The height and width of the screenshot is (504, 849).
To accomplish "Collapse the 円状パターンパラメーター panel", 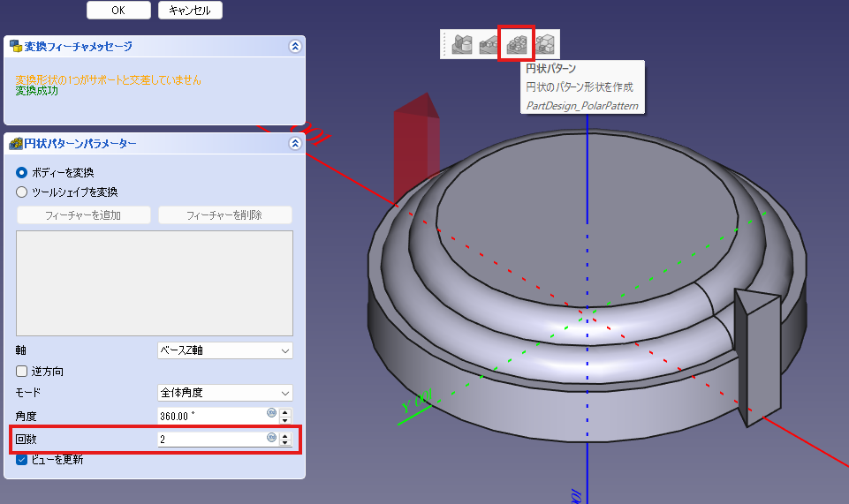I will click(294, 144).
